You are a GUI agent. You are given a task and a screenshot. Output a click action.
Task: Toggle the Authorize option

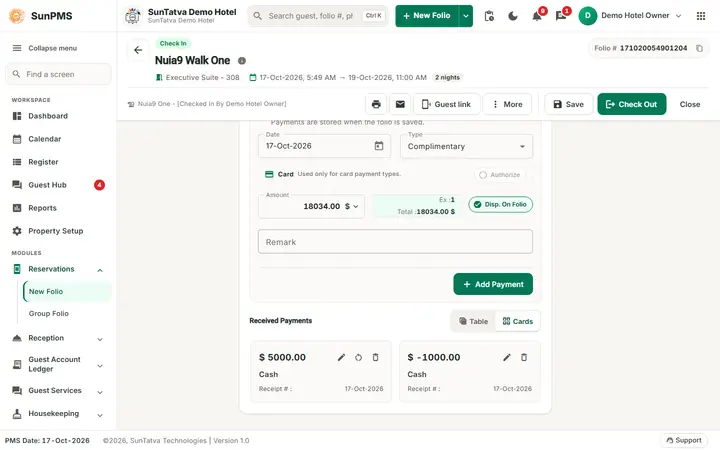tap(500, 175)
